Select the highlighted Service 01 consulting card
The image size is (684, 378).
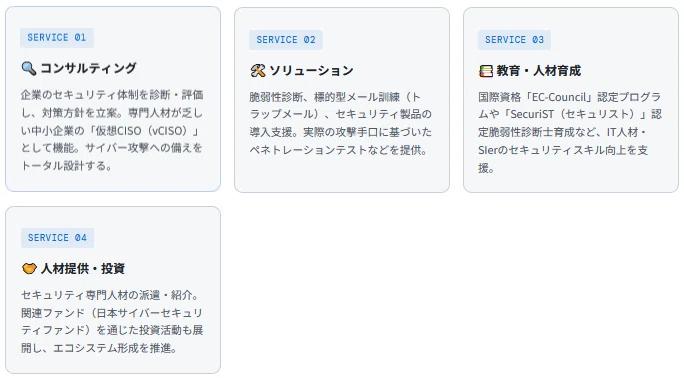[113, 99]
